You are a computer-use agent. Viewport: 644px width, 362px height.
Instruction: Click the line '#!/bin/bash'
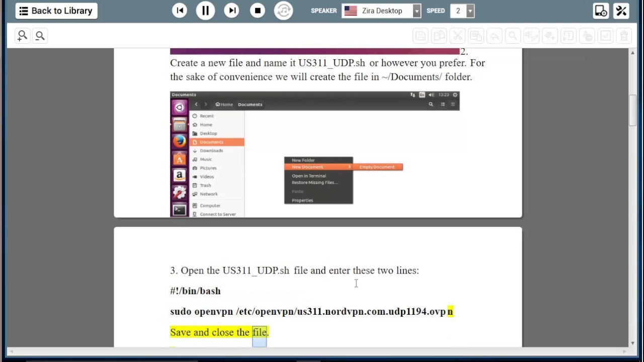[195, 291]
